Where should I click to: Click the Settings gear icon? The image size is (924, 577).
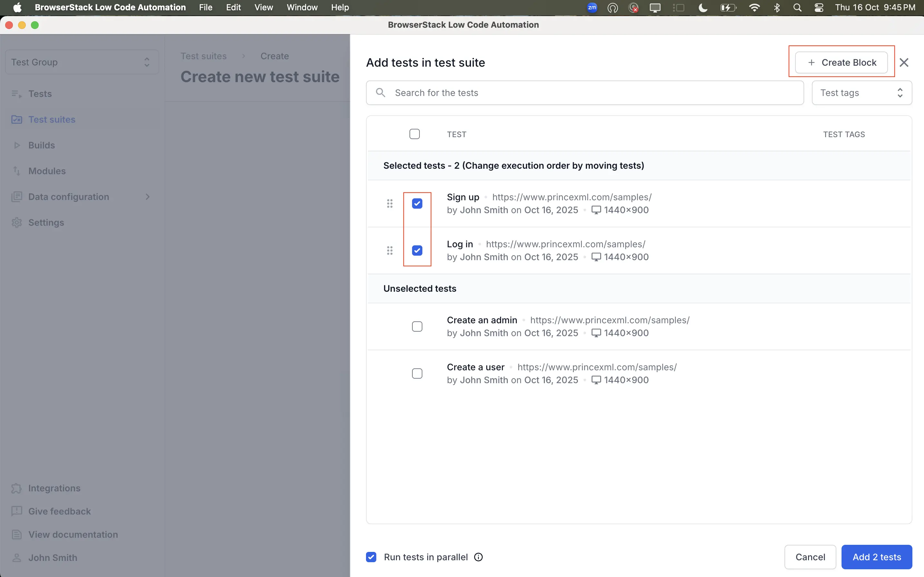(16, 222)
